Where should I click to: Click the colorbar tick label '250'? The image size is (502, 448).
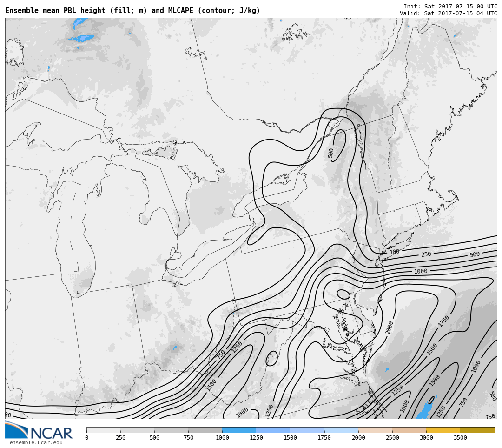tap(121, 438)
